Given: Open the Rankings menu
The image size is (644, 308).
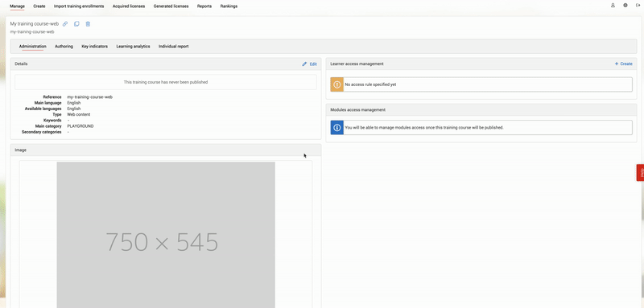Looking at the screenshot, I should tap(229, 6).
